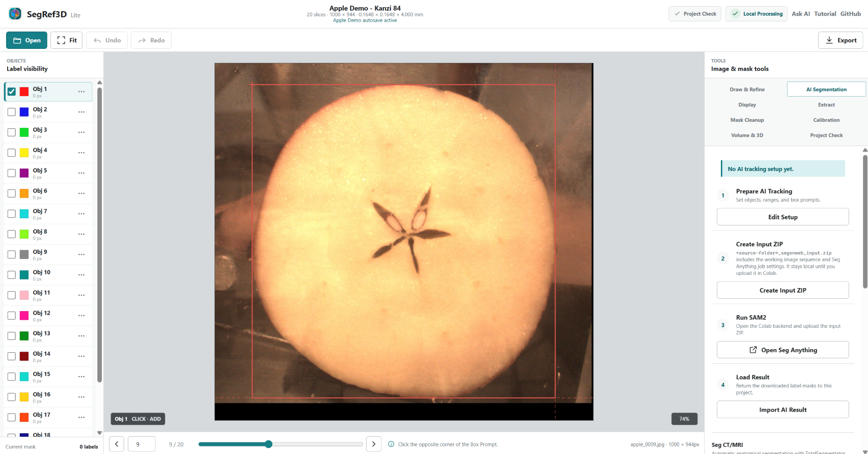Click the yellow color swatch of Obj 4
Viewport: 868px width, 454px height.
(24, 153)
